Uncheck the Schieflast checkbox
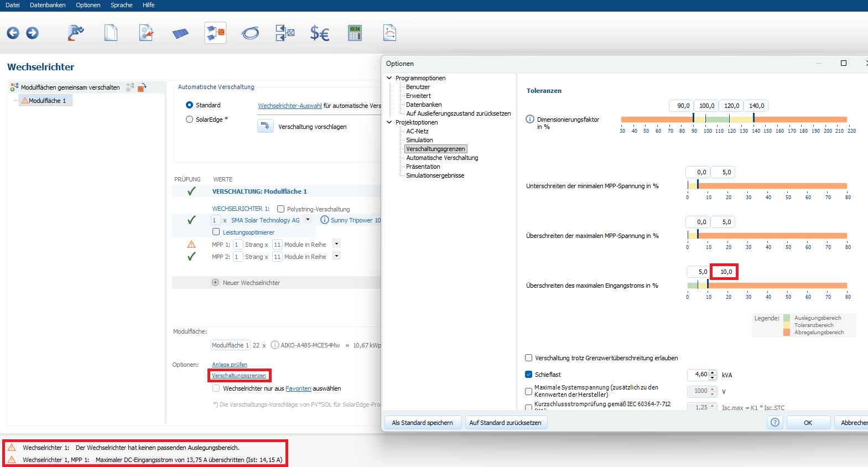Image resolution: width=868 pixels, height=467 pixels. click(529, 375)
